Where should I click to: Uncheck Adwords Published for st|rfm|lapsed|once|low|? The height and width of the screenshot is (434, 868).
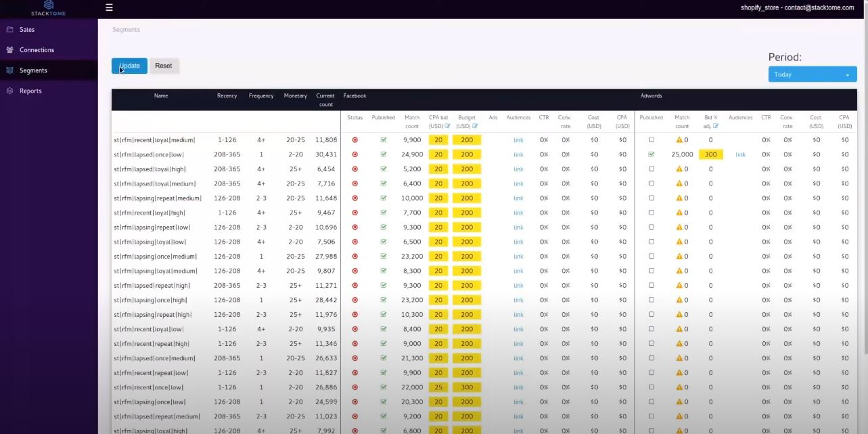tap(652, 154)
